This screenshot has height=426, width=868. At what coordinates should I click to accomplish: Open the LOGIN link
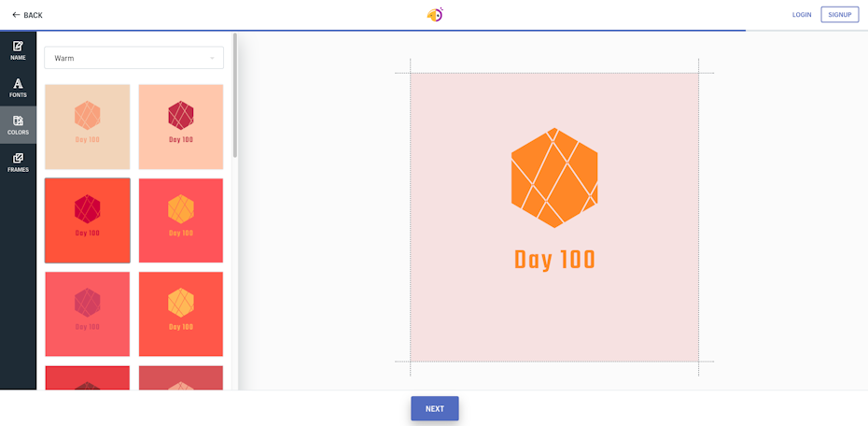coord(802,15)
